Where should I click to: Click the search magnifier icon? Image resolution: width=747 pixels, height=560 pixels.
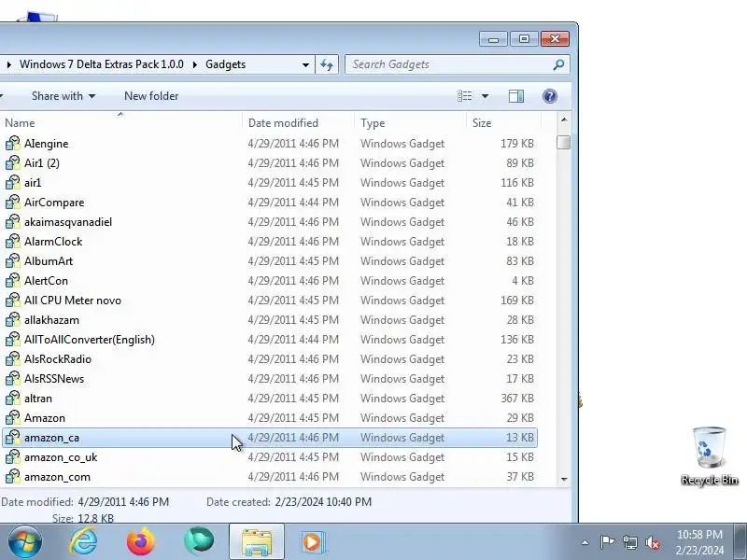(558, 64)
